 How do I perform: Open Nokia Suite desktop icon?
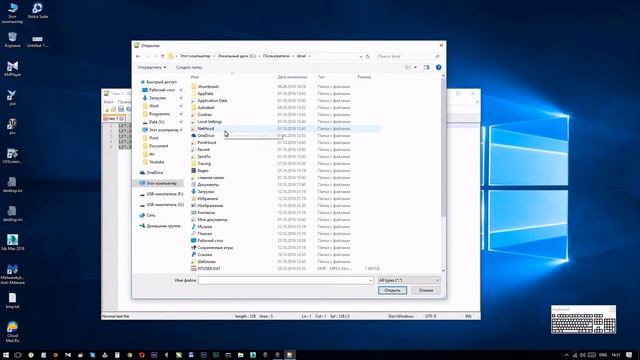coord(38,11)
